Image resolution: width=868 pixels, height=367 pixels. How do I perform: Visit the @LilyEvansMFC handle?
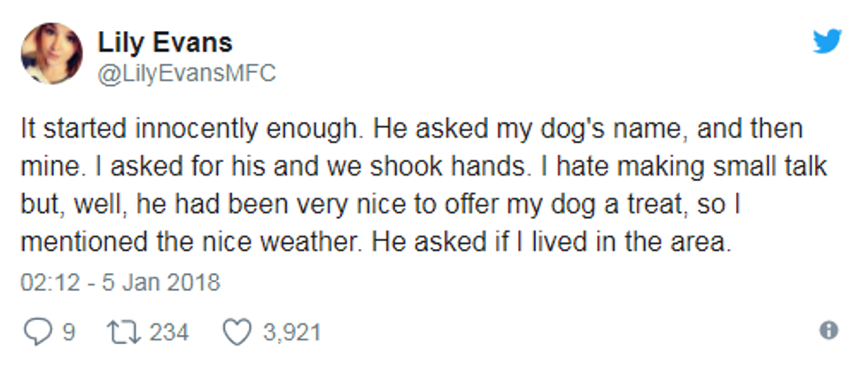tap(187, 74)
